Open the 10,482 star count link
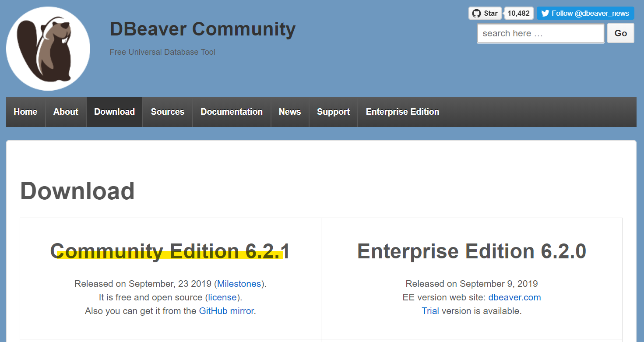The image size is (644, 342). (x=519, y=13)
